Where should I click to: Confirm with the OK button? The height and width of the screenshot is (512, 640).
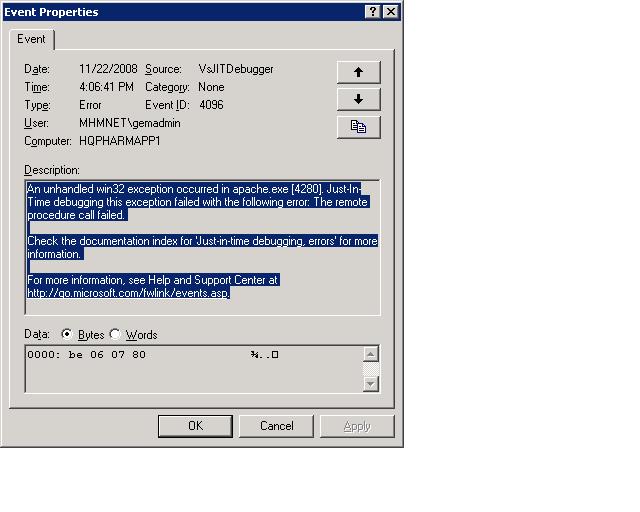pos(195,426)
